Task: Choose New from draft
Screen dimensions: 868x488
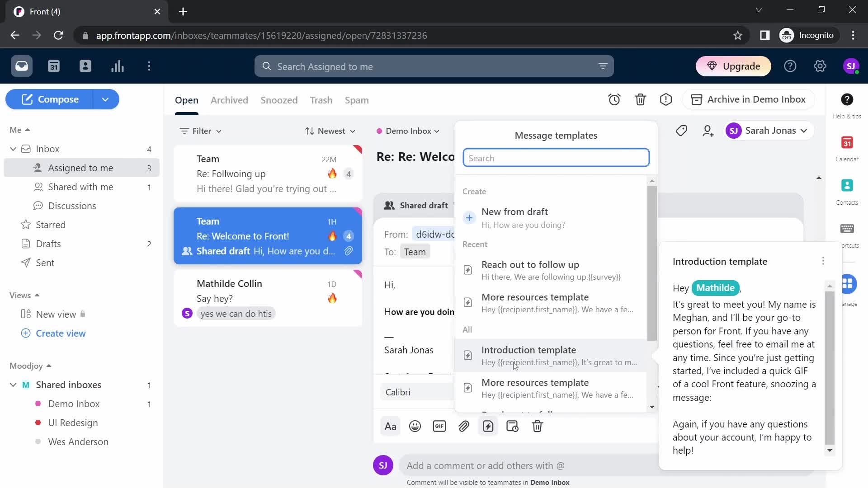Action: tap(550, 218)
